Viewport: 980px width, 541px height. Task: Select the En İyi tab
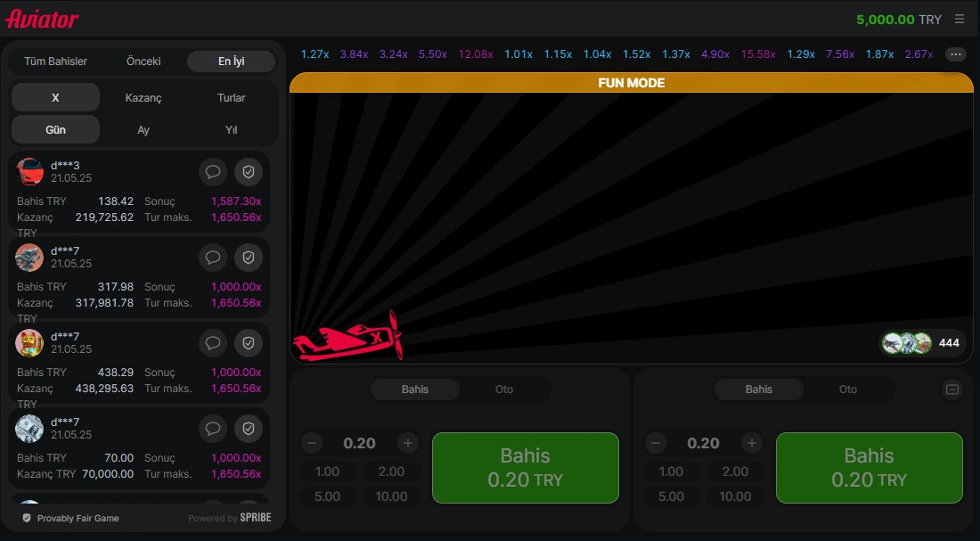tap(232, 61)
